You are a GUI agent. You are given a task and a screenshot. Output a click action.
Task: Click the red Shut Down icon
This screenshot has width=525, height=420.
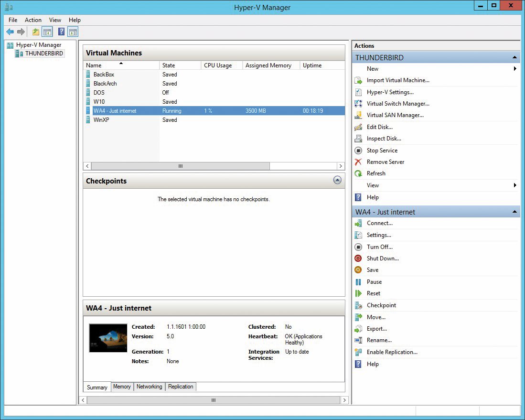pos(358,258)
